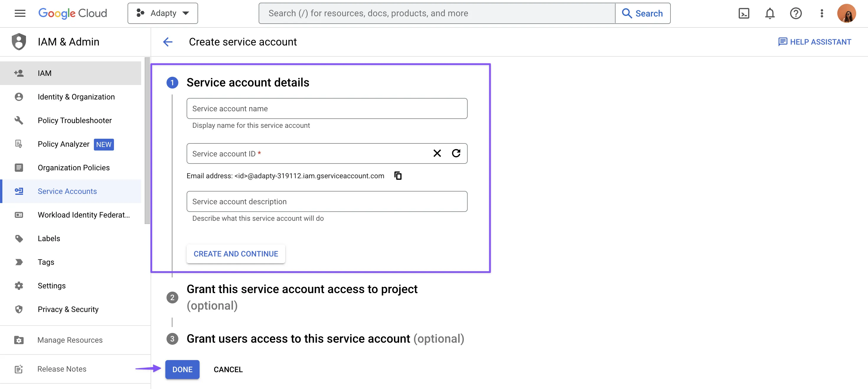Click the three-dot settings menu icon
This screenshot has height=389, width=868.
821,14
